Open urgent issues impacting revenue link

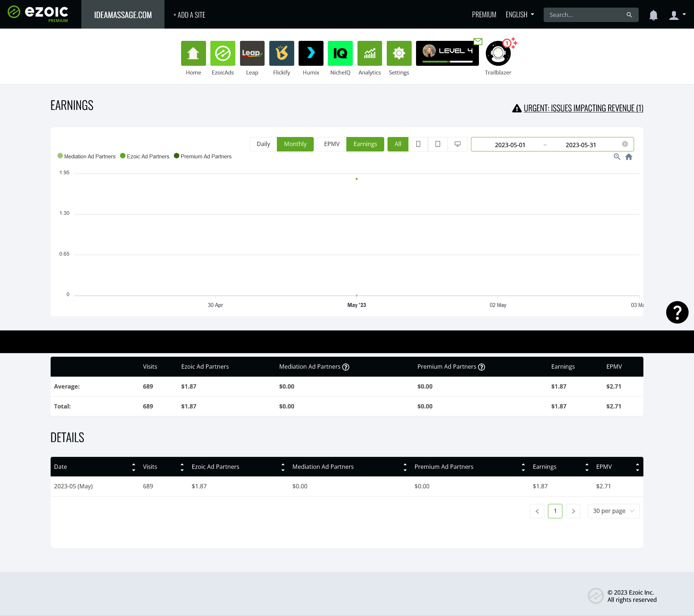(x=583, y=108)
